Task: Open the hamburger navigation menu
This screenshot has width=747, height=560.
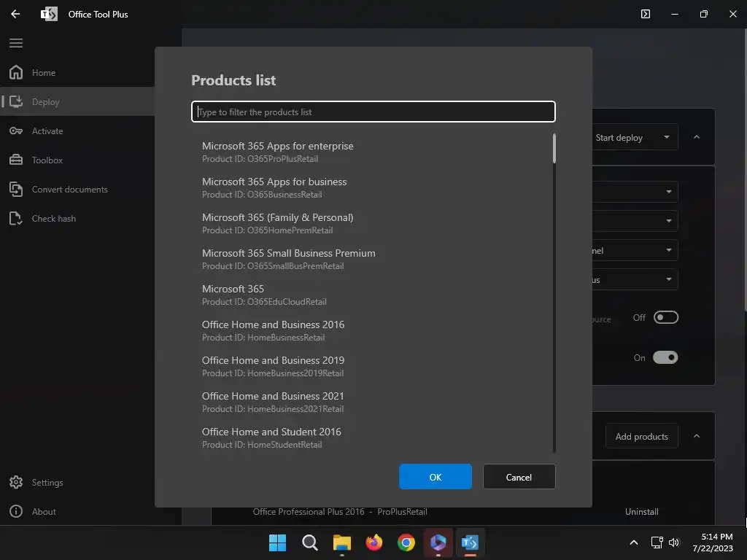Action: tap(16, 43)
